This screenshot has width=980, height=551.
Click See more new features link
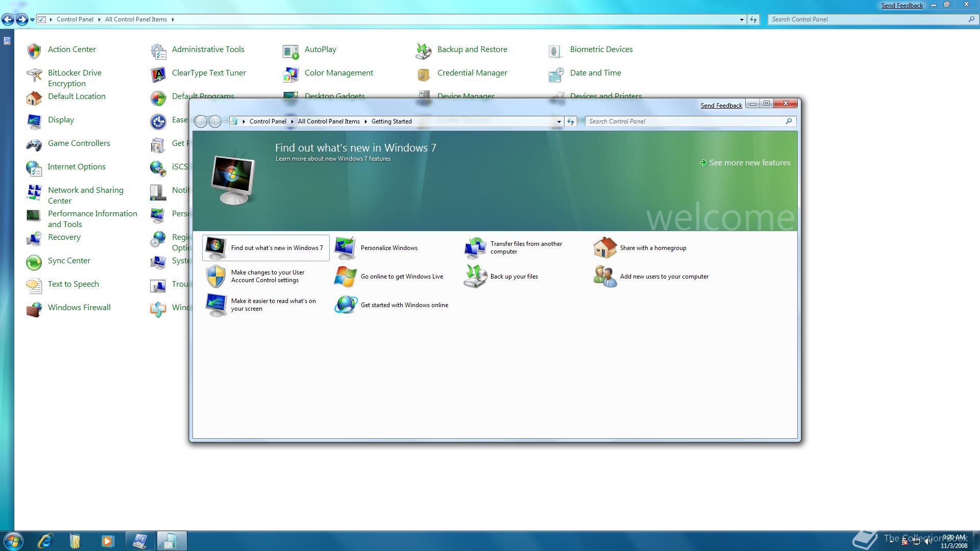click(x=745, y=163)
